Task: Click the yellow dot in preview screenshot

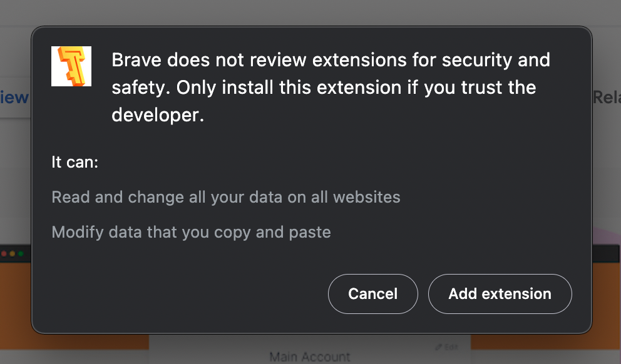Action: [13, 254]
